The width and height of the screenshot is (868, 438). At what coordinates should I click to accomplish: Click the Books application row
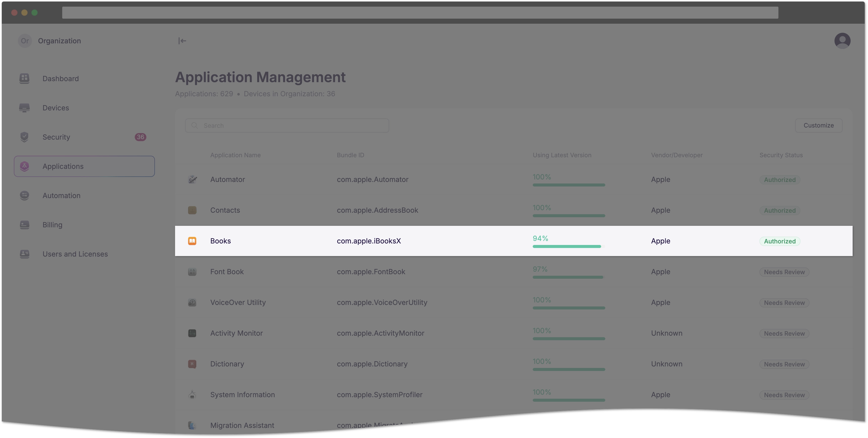coord(514,241)
